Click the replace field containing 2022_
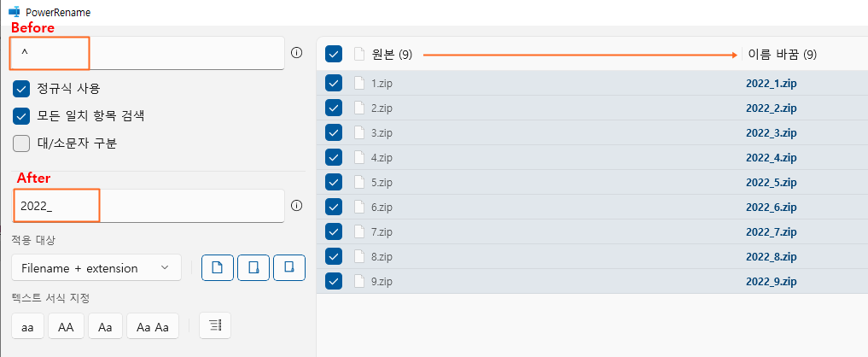This screenshot has height=357, width=868. click(x=148, y=206)
